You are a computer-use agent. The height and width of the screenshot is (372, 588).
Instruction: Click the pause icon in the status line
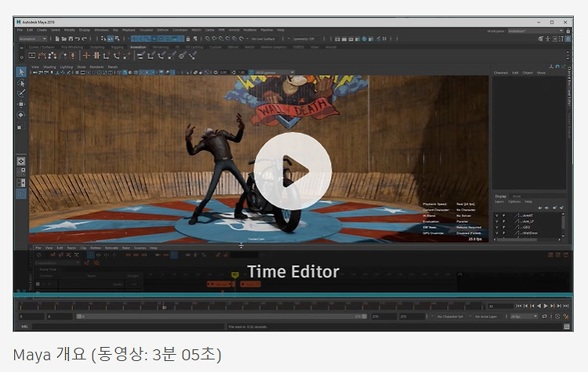[x=384, y=38]
